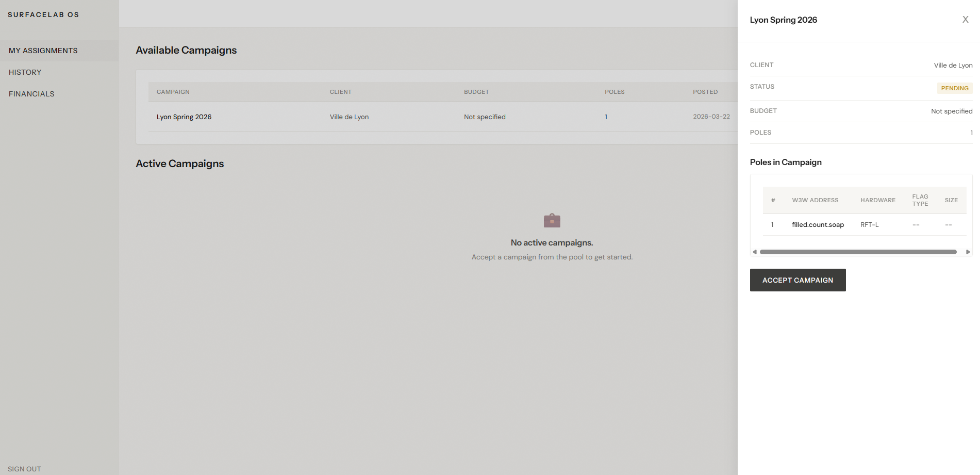Close the Lyon Spring 2026 details panel
The height and width of the screenshot is (475, 980).
pos(965,20)
